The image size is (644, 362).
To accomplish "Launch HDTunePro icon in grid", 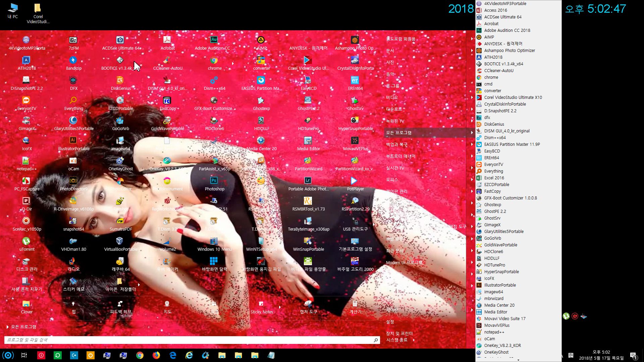I will 308,124.
